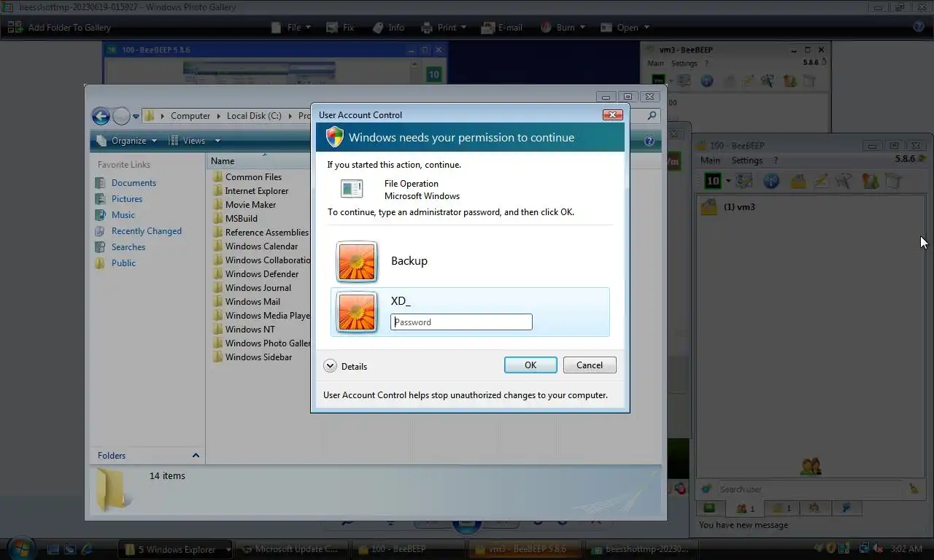This screenshot has height=560, width=934.
Task: Click the 10 avatar icon in 100 - BeeBEEP toolbar
Action: [712, 181]
